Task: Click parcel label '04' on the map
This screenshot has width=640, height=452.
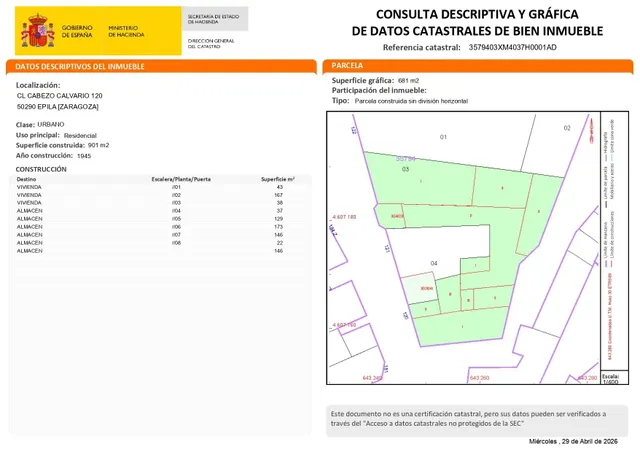Action: click(434, 263)
